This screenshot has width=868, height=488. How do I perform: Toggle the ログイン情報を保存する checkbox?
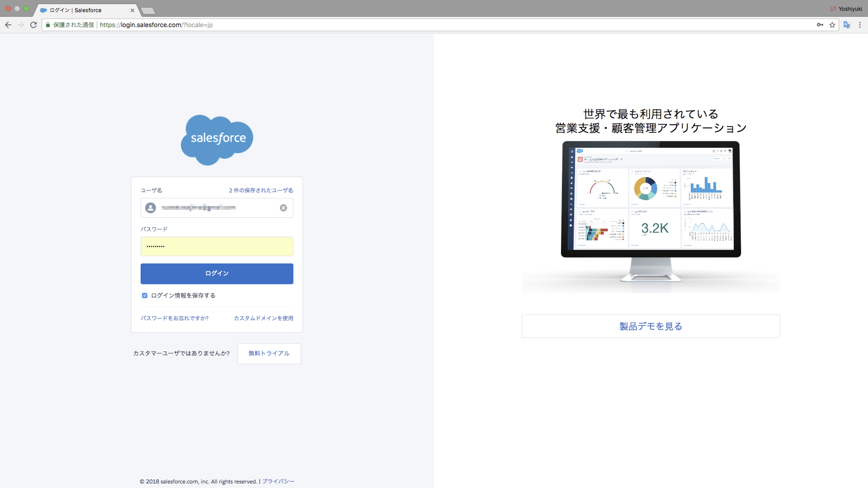(145, 295)
